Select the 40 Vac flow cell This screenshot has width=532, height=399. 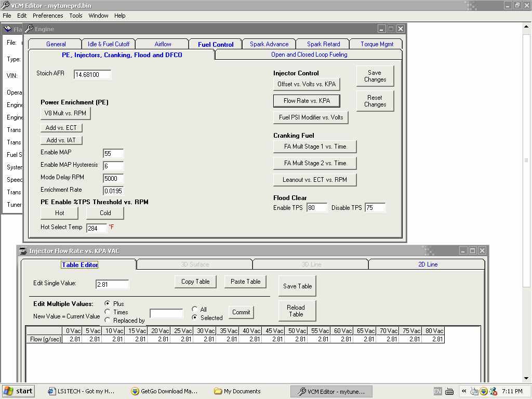(x=252, y=339)
